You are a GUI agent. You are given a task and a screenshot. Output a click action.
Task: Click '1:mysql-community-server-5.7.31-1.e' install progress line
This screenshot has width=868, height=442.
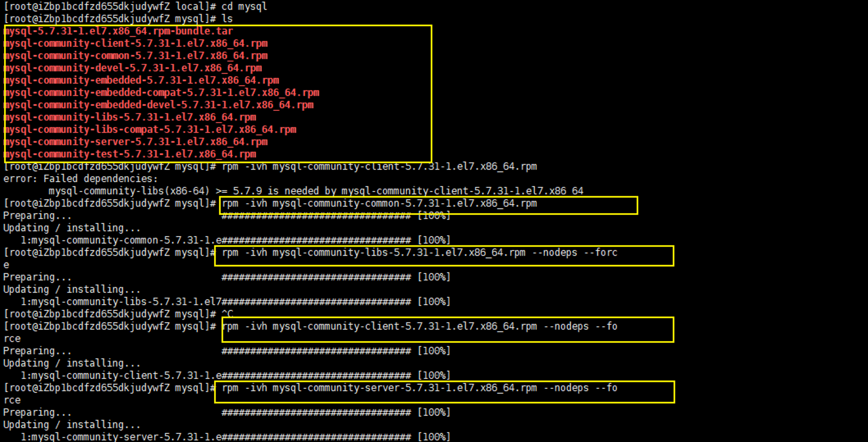coord(236,436)
